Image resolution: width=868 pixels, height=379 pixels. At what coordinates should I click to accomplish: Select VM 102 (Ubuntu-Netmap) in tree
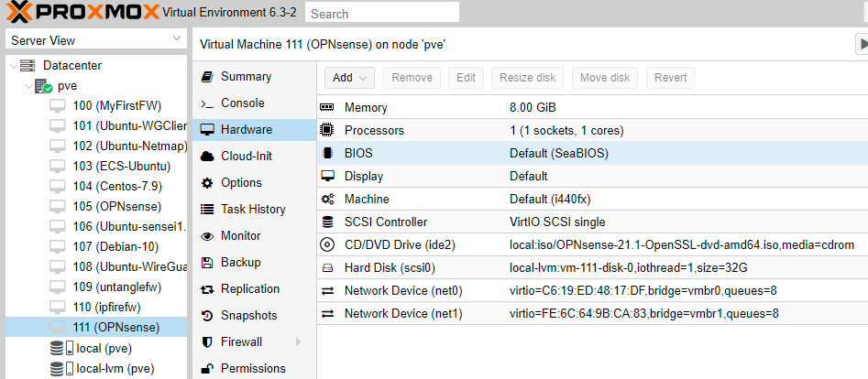(x=96, y=146)
